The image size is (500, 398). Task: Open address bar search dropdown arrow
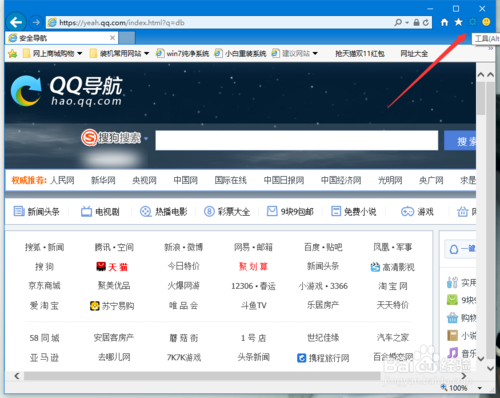click(x=407, y=23)
